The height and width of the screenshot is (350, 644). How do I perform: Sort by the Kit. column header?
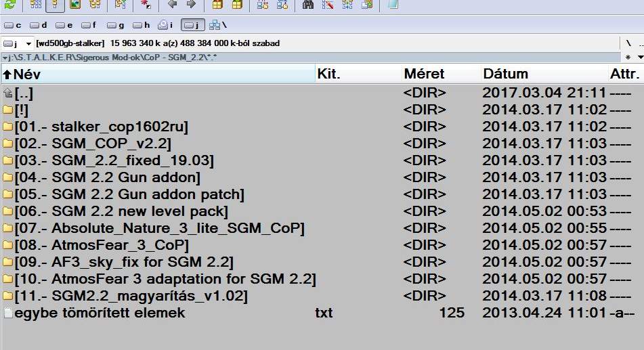358,74
